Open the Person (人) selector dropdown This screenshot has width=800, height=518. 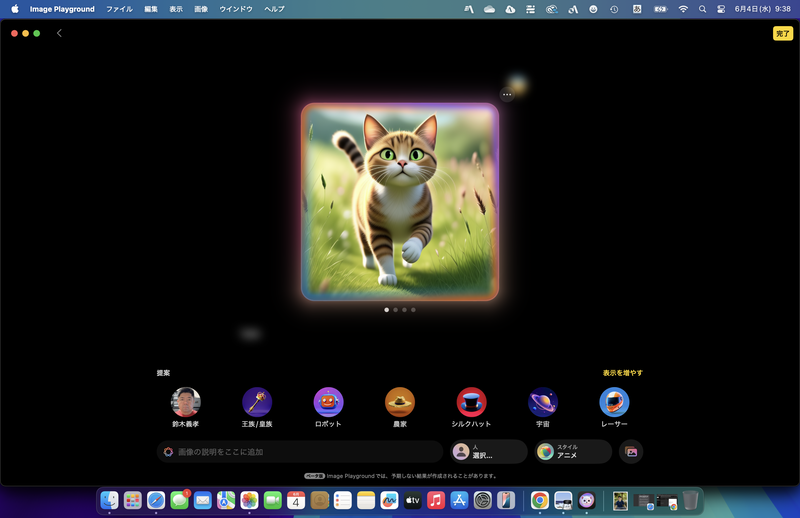click(x=488, y=452)
